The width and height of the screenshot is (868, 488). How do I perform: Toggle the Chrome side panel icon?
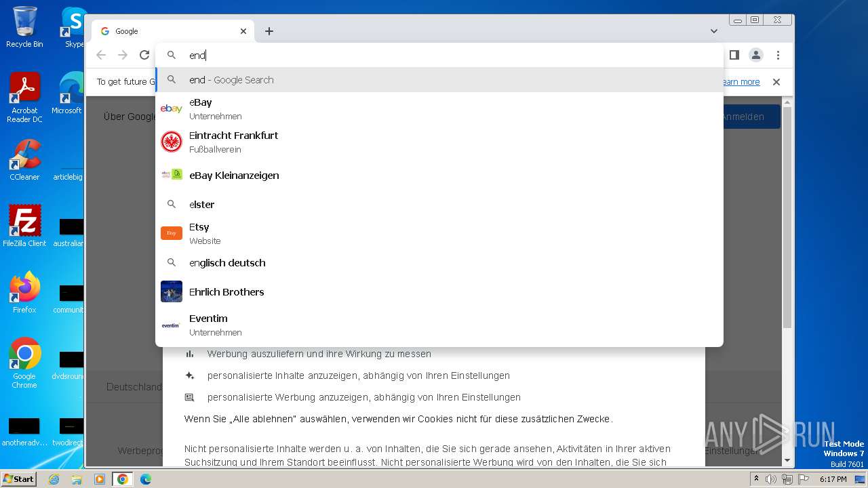click(x=734, y=55)
